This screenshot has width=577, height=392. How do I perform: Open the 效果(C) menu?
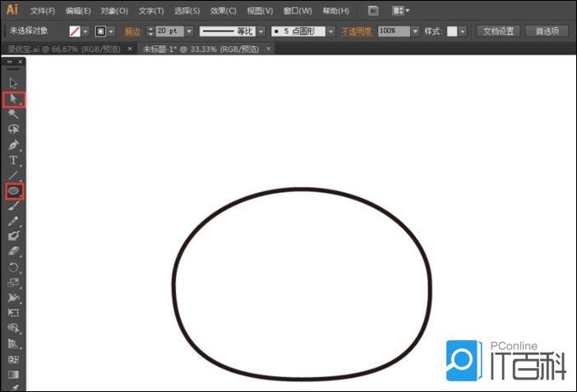(223, 11)
